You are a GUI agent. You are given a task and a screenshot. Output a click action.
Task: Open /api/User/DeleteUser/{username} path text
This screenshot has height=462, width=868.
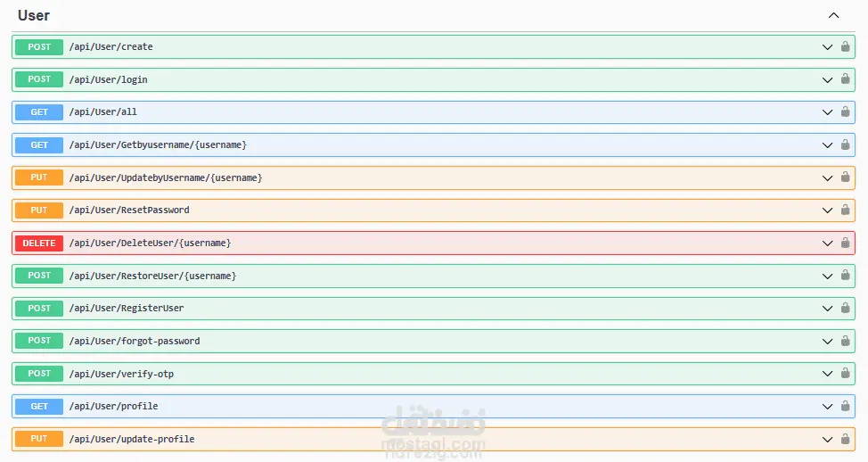click(x=150, y=243)
